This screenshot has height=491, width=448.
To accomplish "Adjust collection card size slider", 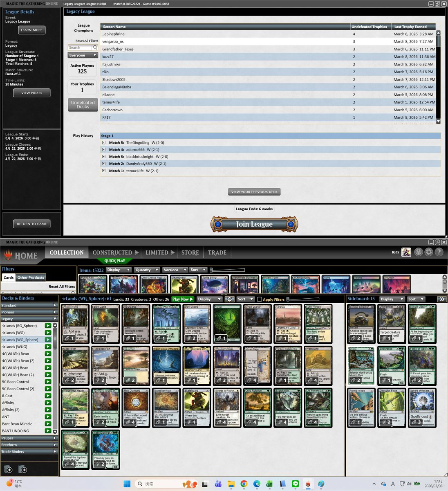I will click(227, 270).
